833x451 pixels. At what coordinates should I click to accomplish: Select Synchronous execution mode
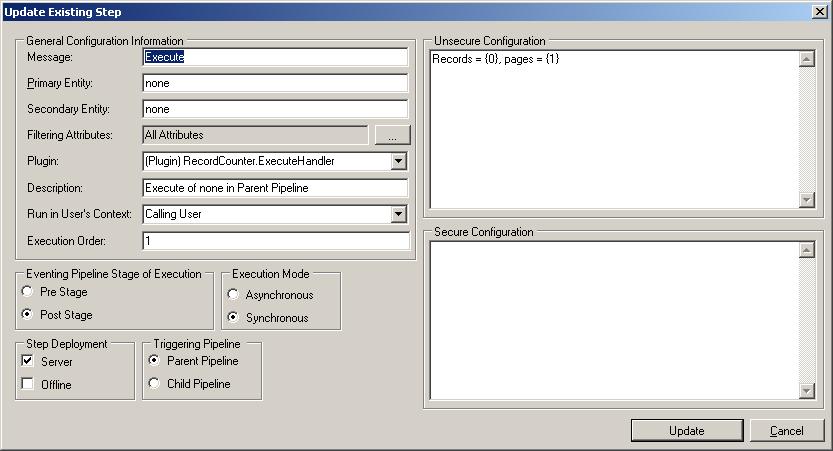(x=233, y=317)
